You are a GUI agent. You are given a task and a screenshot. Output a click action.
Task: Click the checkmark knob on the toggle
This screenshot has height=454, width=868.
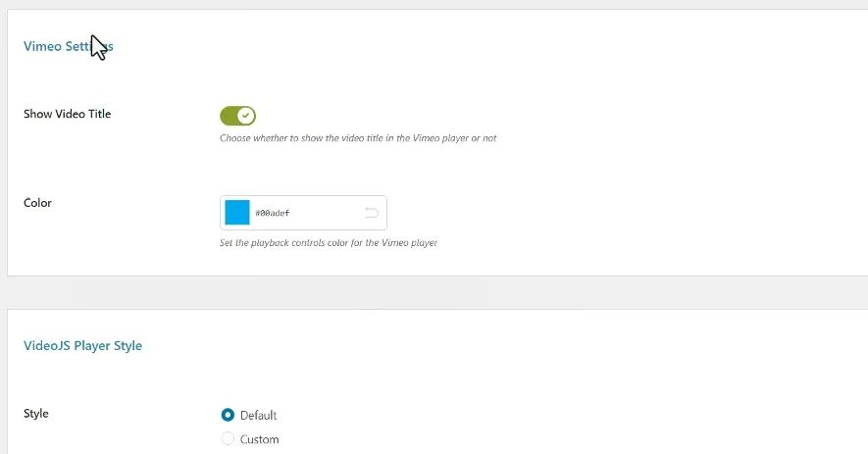[246, 117]
